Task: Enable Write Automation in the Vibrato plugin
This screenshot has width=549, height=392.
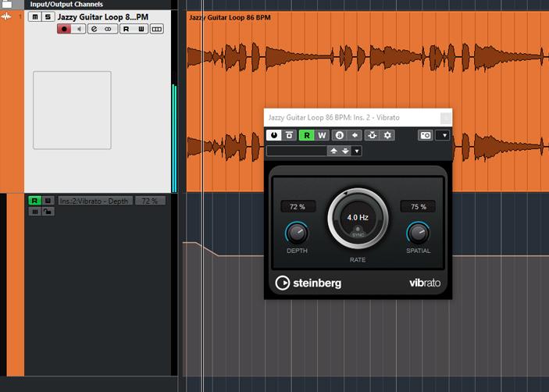Action: click(x=322, y=135)
